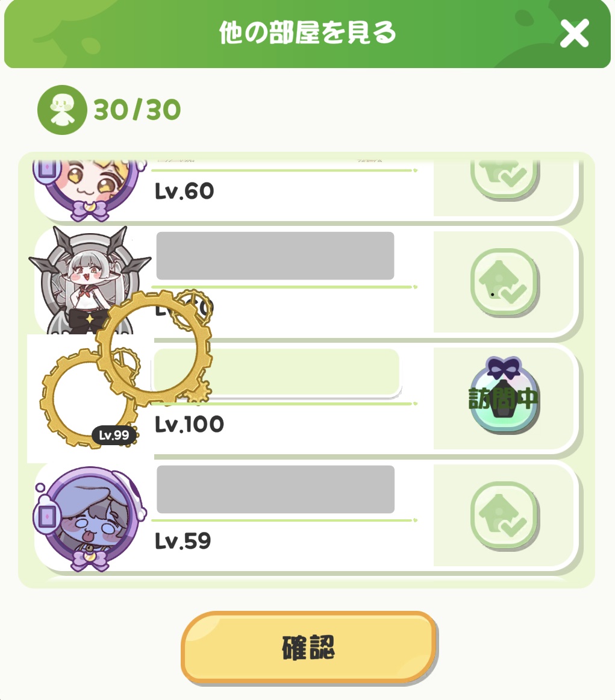Tap the Lv.99 badge on the gear avatar

pyautogui.click(x=114, y=435)
